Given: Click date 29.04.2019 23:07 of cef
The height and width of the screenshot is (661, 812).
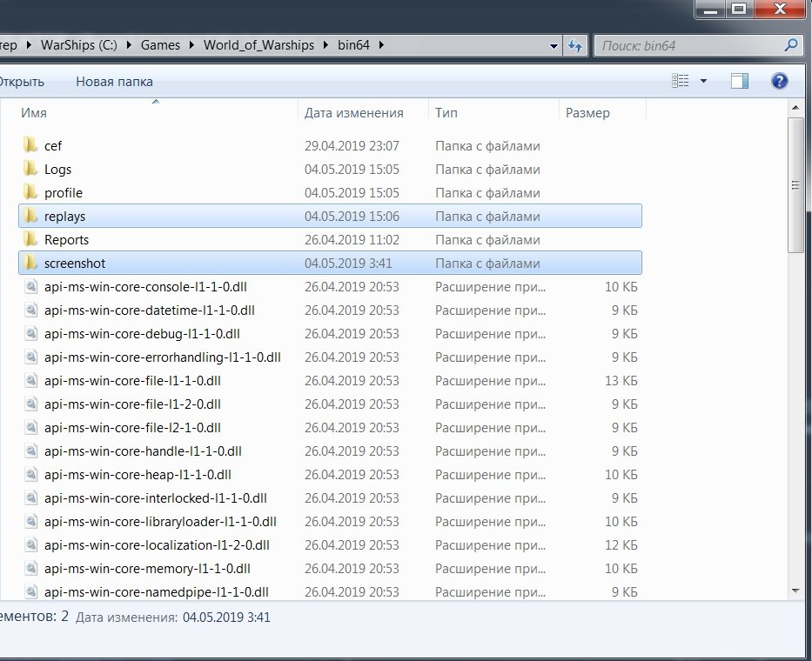Looking at the screenshot, I should pos(352,146).
